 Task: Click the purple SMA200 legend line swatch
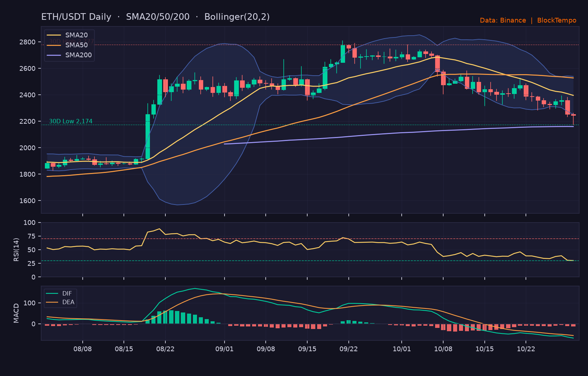click(54, 55)
